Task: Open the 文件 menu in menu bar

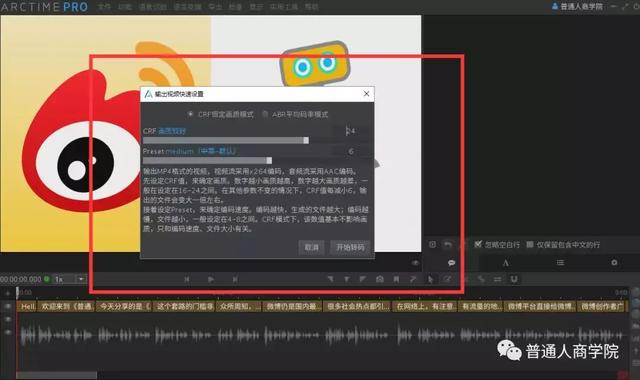Action: pos(104,7)
